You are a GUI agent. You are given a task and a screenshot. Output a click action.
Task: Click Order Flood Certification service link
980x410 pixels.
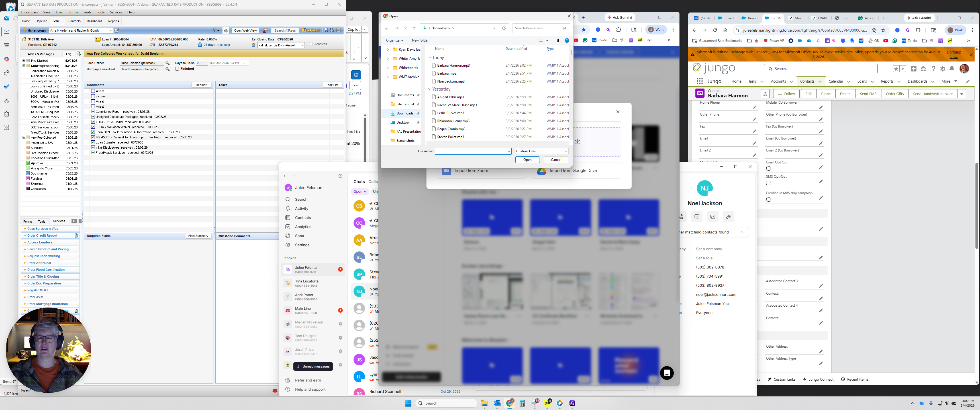tap(46, 270)
